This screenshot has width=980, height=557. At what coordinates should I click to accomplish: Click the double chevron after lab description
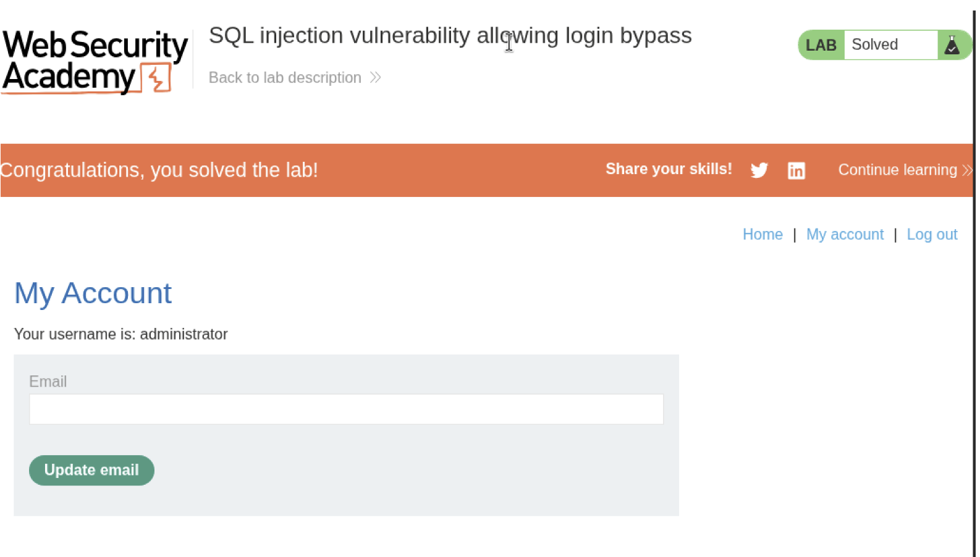(x=375, y=78)
